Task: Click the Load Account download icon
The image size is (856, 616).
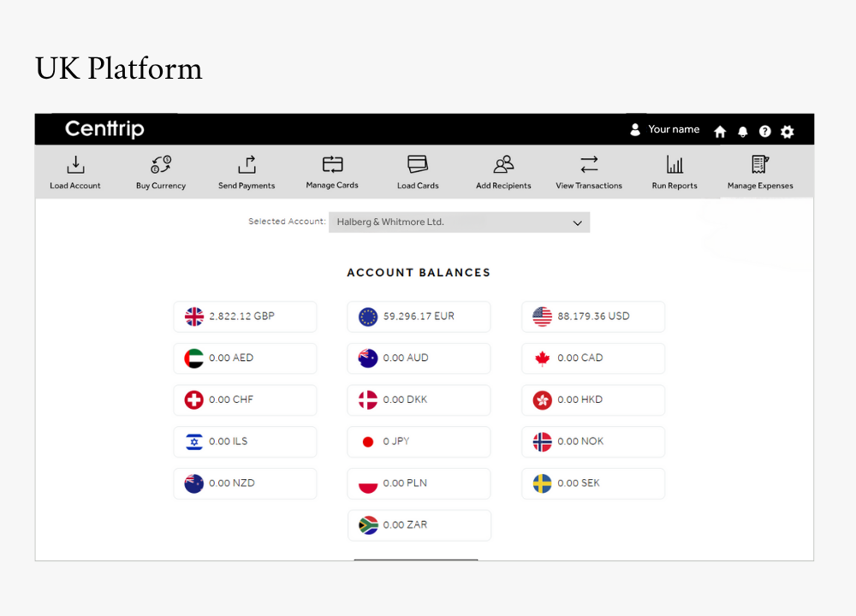Action: pos(75,164)
